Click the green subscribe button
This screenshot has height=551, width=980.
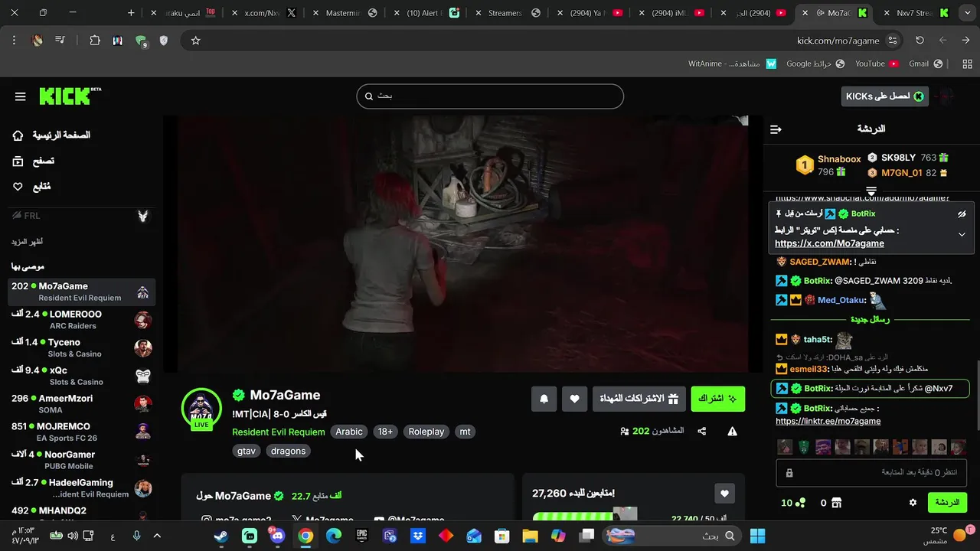pyautogui.click(x=718, y=399)
